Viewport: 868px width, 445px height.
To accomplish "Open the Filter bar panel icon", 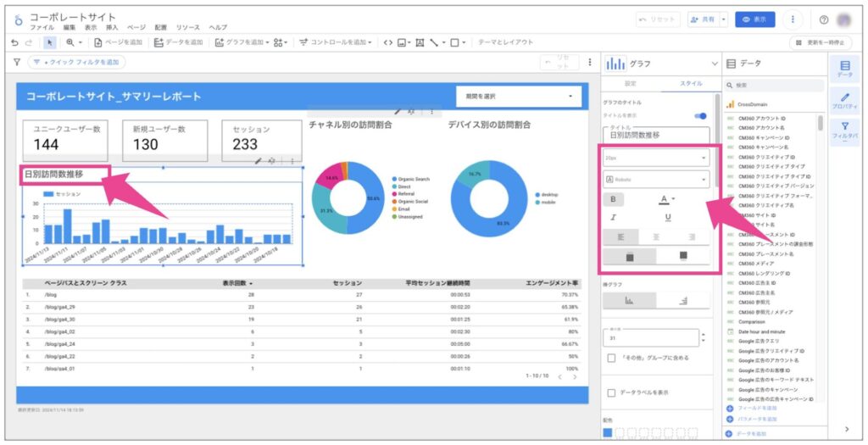I will (845, 132).
